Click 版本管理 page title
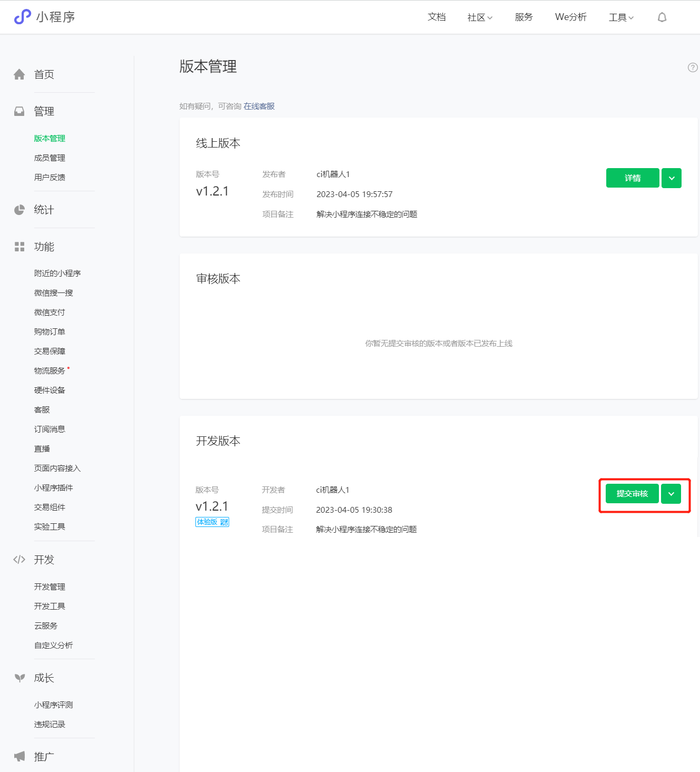 pyautogui.click(x=208, y=66)
